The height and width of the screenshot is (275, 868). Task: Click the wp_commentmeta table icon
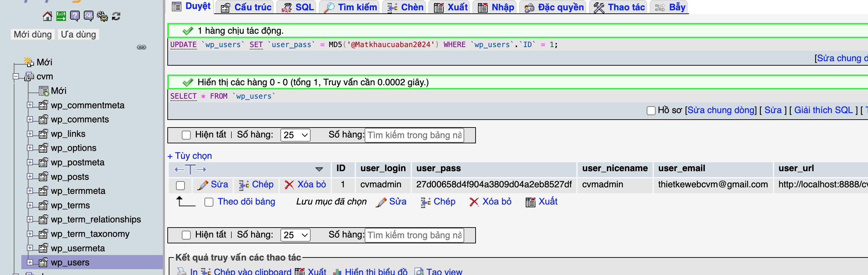click(43, 105)
